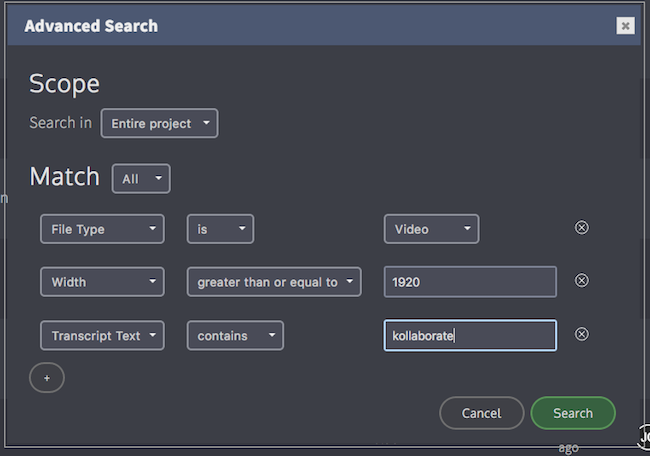Change the 'contains' operator dropdown
650x456 pixels.
tap(235, 335)
